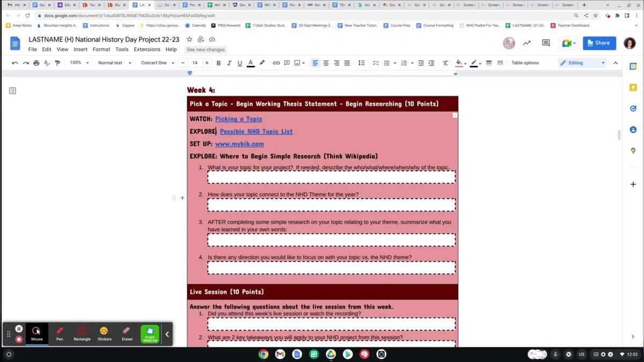Viewport: 644px width, 362px height.
Task: Open the Format menu
Action: (x=101, y=49)
